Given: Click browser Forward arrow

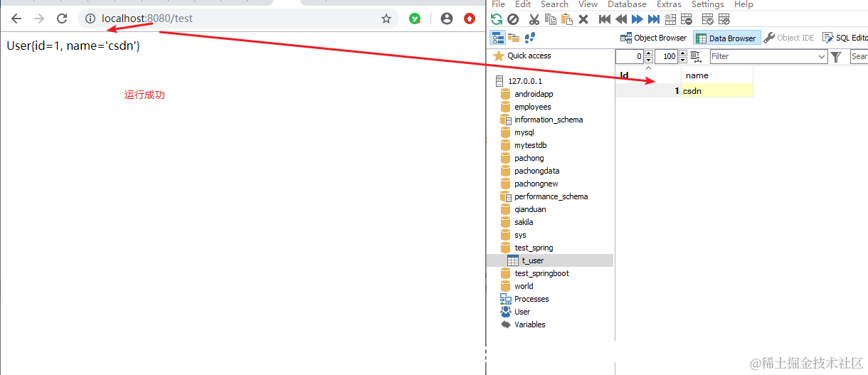Looking at the screenshot, I should pyautogui.click(x=39, y=19).
